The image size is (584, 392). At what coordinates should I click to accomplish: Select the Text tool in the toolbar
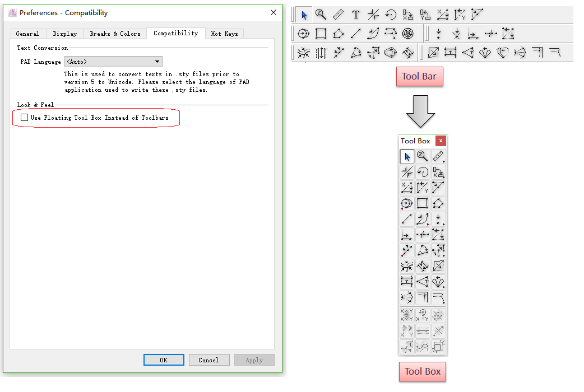(x=355, y=15)
